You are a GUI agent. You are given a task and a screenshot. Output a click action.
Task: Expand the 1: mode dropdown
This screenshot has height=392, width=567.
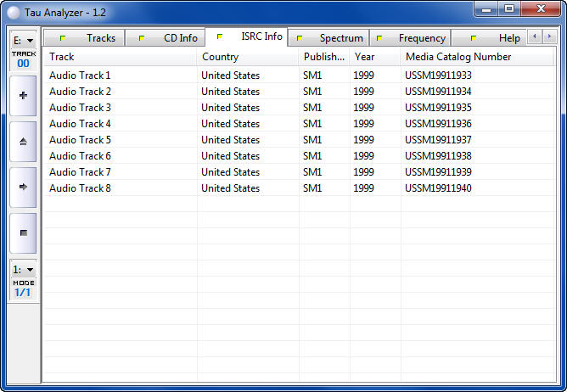pos(23,269)
